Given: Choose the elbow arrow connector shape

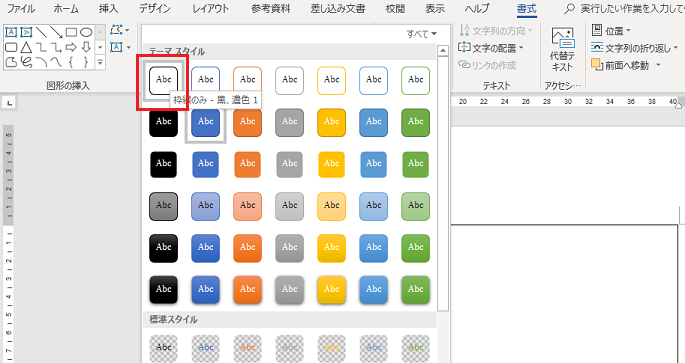Looking at the screenshot, I should pos(56,47).
